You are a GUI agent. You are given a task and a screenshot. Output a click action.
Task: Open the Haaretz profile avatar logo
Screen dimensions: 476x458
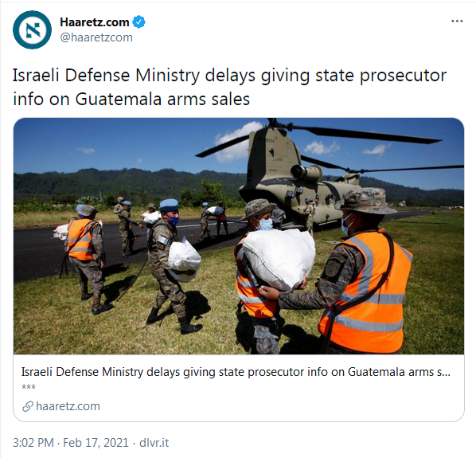32,29
